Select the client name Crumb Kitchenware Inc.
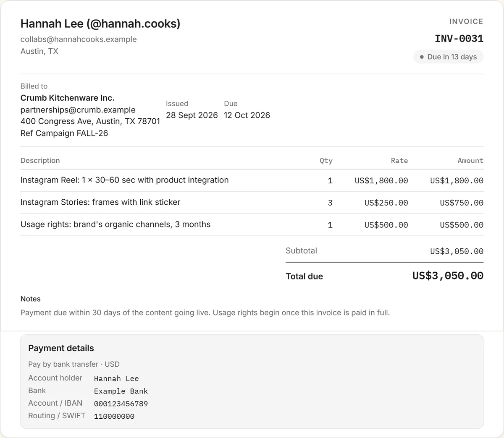The image size is (504, 438). click(x=68, y=98)
